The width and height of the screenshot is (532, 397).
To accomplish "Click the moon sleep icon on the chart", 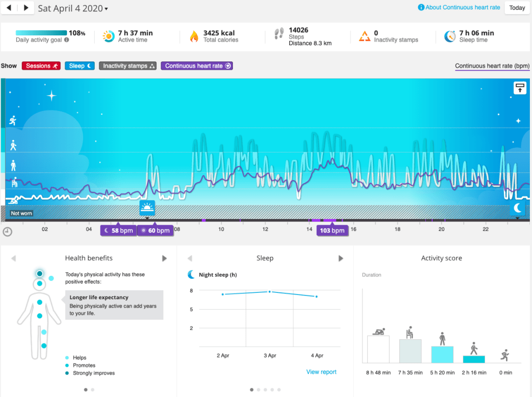I will 518,208.
